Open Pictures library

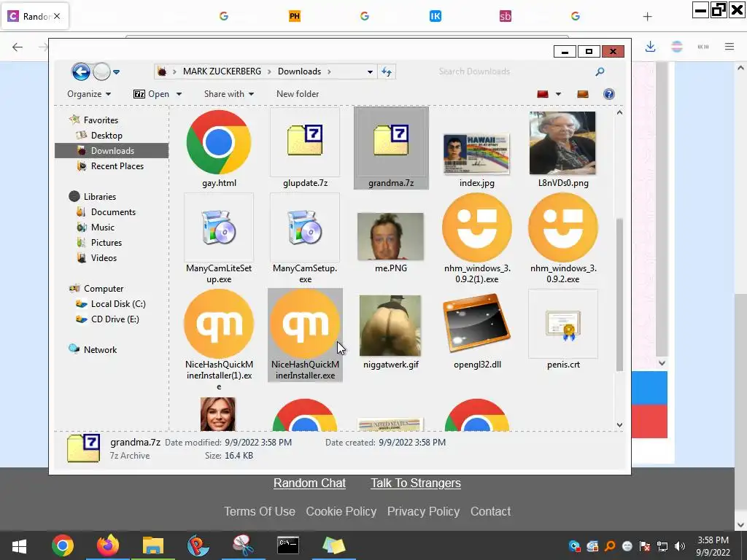pos(107,242)
